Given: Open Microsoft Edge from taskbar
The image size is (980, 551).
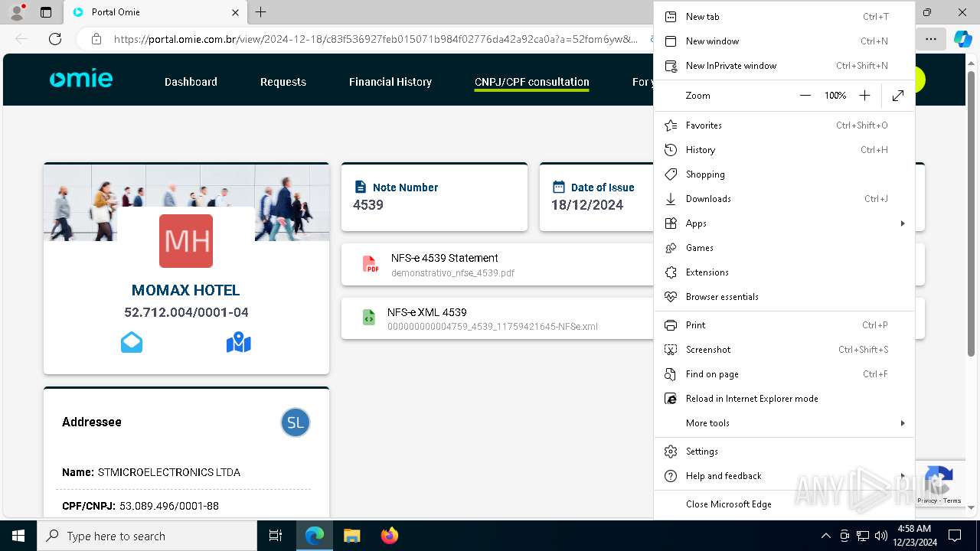Looking at the screenshot, I should (x=315, y=536).
